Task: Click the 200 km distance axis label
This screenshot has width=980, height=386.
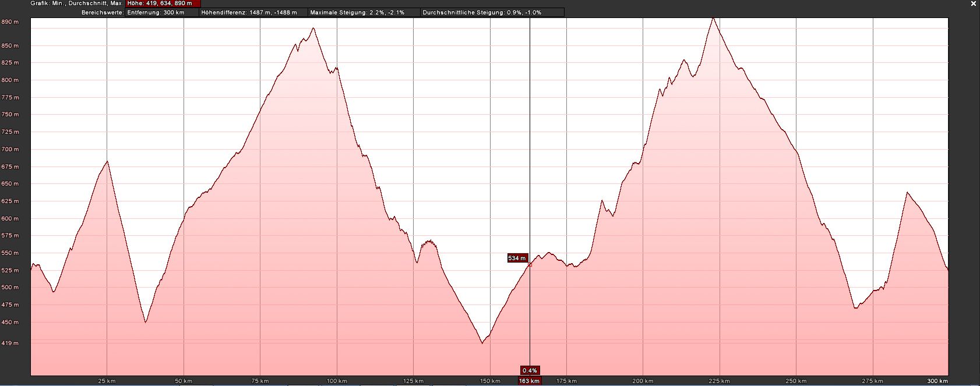Action: tap(642, 381)
